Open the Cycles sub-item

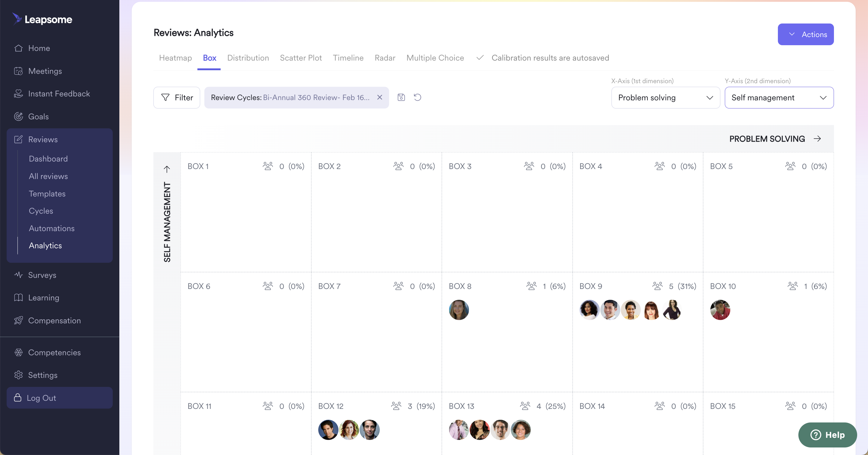pyautogui.click(x=41, y=211)
